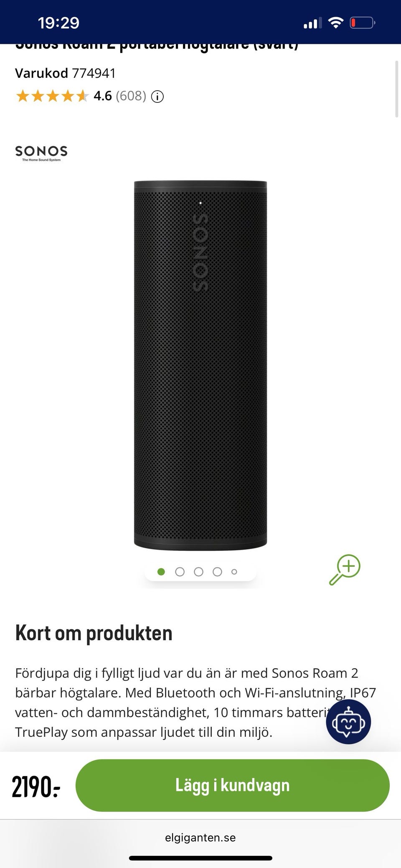The height and width of the screenshot is (868, 401).
Task: Click the page scrollbar on right edge
Action: pyautogui.click(x=396, y=89)
